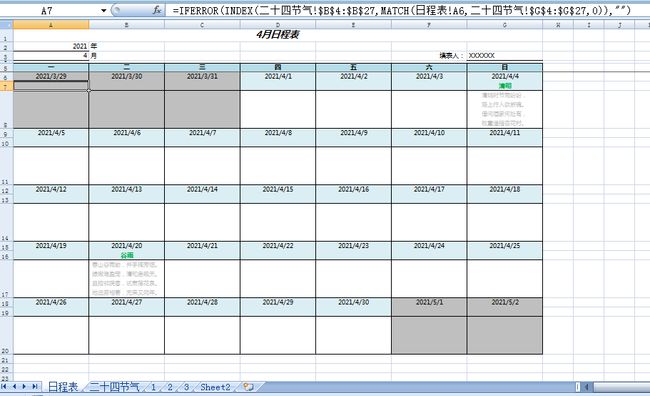Select cell dated 2021/4/8
Screen dimensions: 650x396
[278, 133]
